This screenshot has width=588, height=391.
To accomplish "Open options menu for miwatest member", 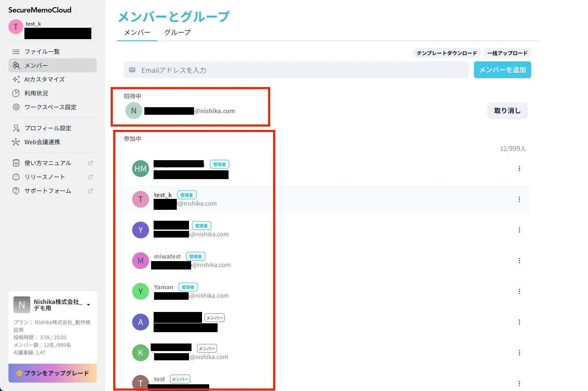I will [519, 261].
